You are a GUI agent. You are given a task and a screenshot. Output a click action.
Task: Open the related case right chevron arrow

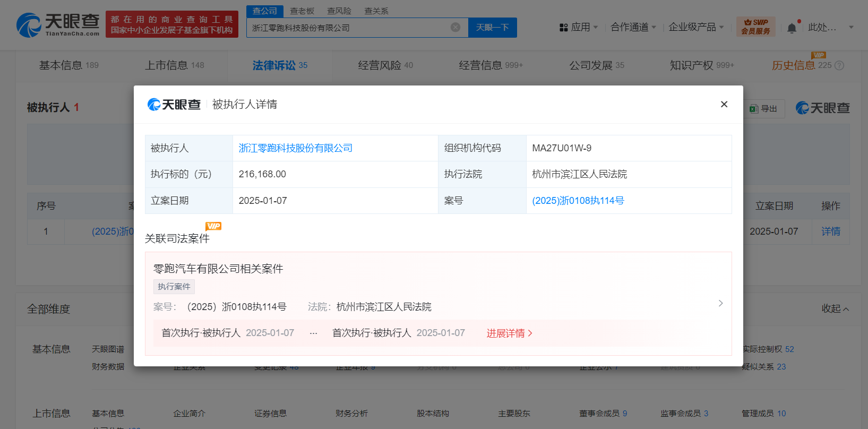720,303
